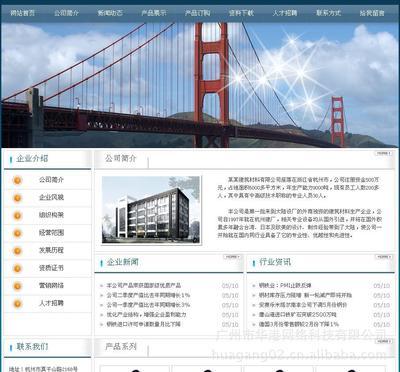Open news 公司一季度产值比去年同期增长3%
This screenshot has height=372, width=400.
[148, 305]
